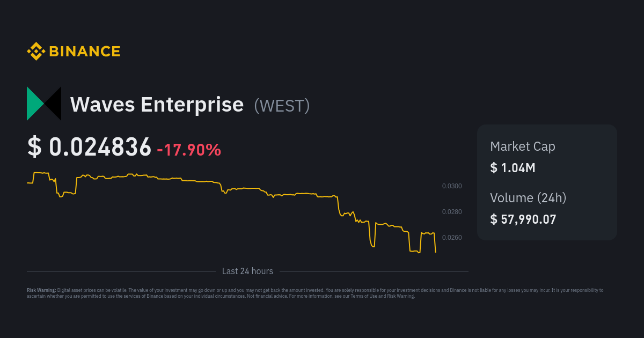Click the final low point of the price chart line
Image resolution: width=644 pixels, height=338 pixels.
click(435, 252)
